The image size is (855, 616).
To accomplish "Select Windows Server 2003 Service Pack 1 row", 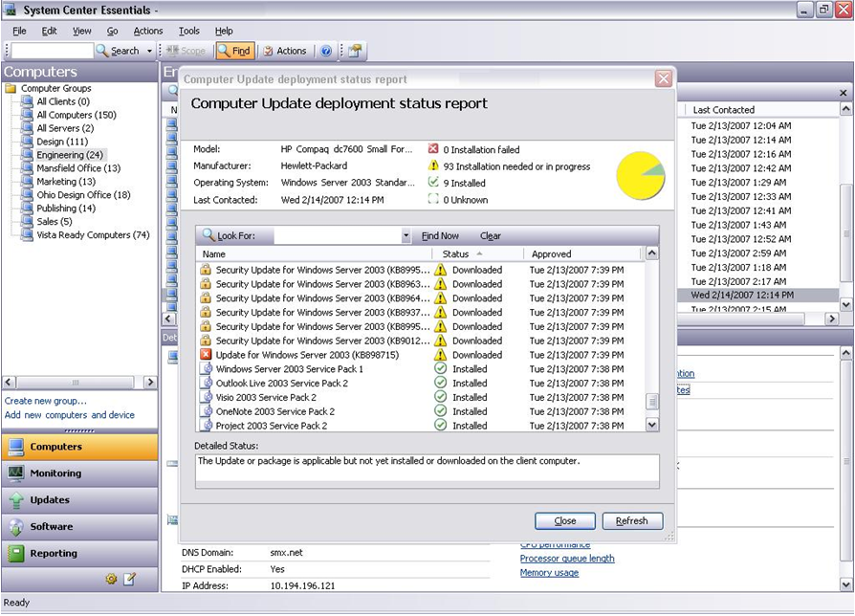I will tap(420, 369).
